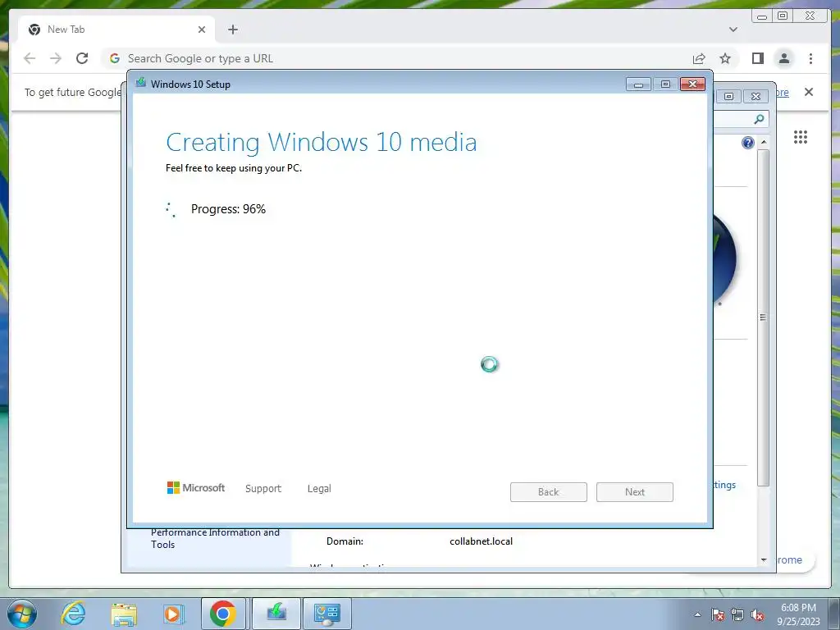Expand Chrome tab search chevron
This screenshot has height=630, width=840.
(733, 30)
